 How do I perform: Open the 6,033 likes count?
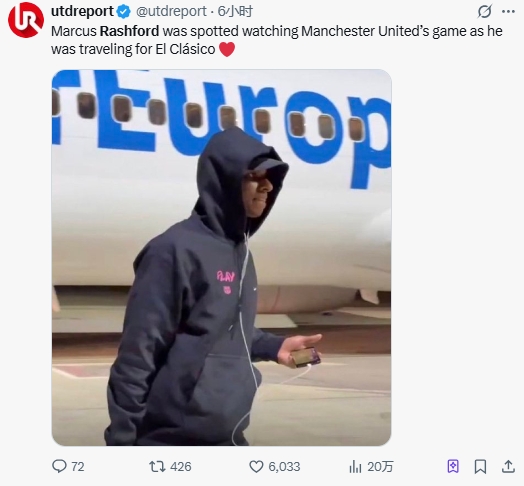click(x=284, y=467)
